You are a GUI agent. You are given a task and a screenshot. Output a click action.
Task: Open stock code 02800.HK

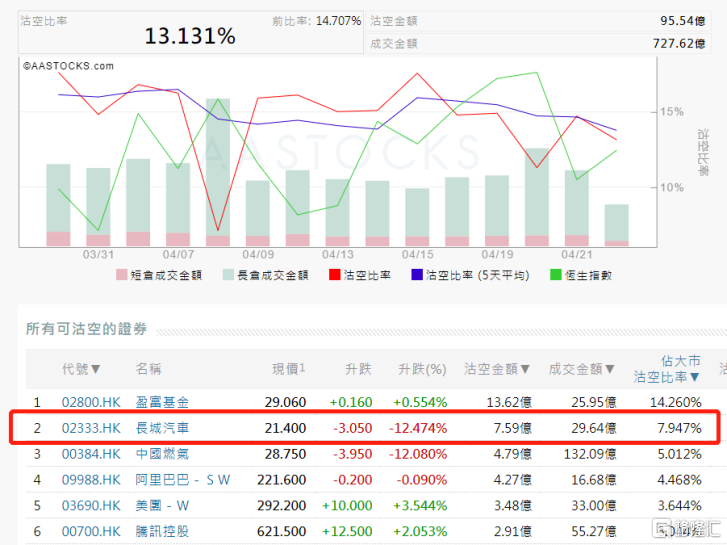tap(91, 402)
